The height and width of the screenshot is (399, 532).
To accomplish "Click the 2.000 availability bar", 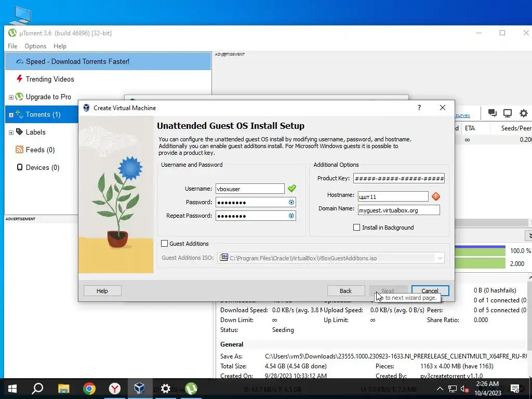I will tap(480, 263).
